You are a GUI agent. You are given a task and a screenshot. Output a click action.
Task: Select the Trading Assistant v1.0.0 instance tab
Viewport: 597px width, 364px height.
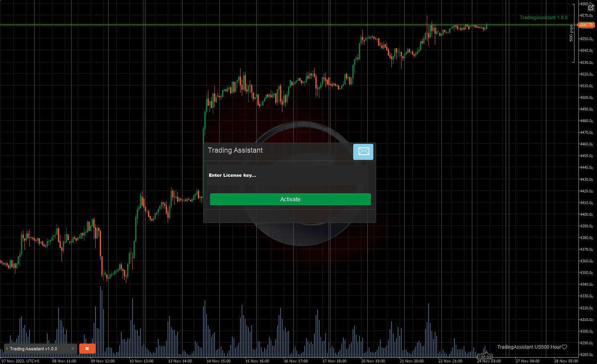pos(40,349)
